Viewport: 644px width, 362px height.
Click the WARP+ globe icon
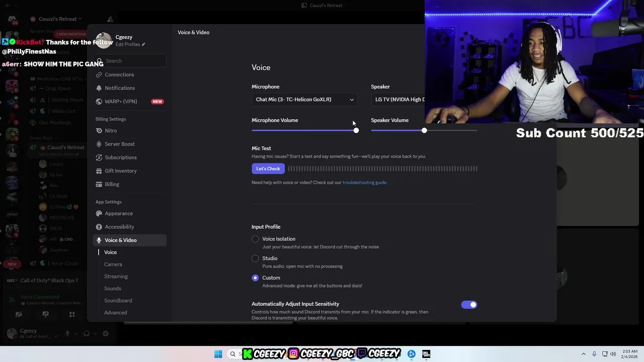(99, 101)
